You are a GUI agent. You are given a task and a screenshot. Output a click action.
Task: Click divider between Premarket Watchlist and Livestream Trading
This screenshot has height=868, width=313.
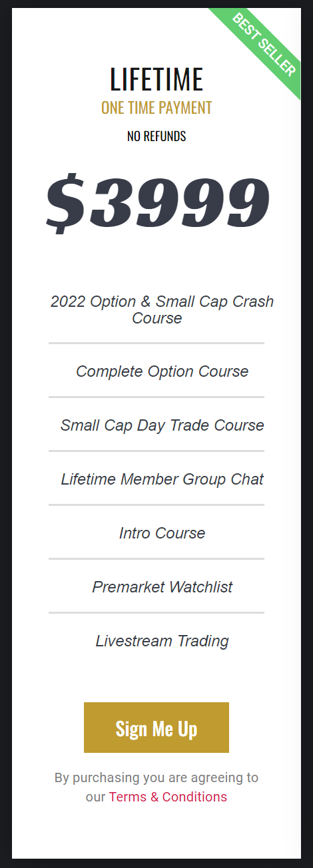[156, 613]
